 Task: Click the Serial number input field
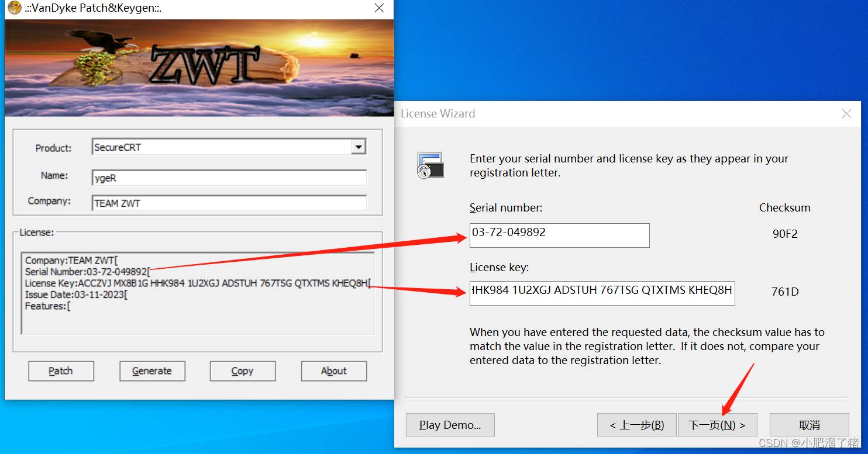click(559, 235)
